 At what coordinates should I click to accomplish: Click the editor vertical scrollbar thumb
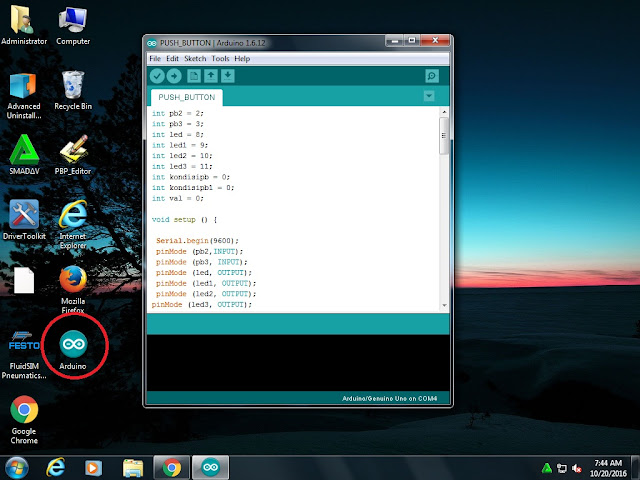tap(444, 136)
